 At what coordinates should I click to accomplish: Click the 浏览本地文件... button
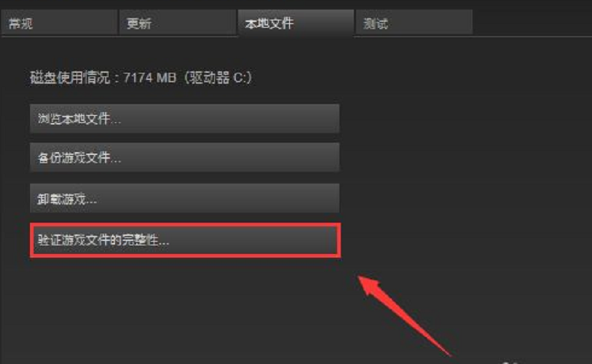[x=185, y=119]
